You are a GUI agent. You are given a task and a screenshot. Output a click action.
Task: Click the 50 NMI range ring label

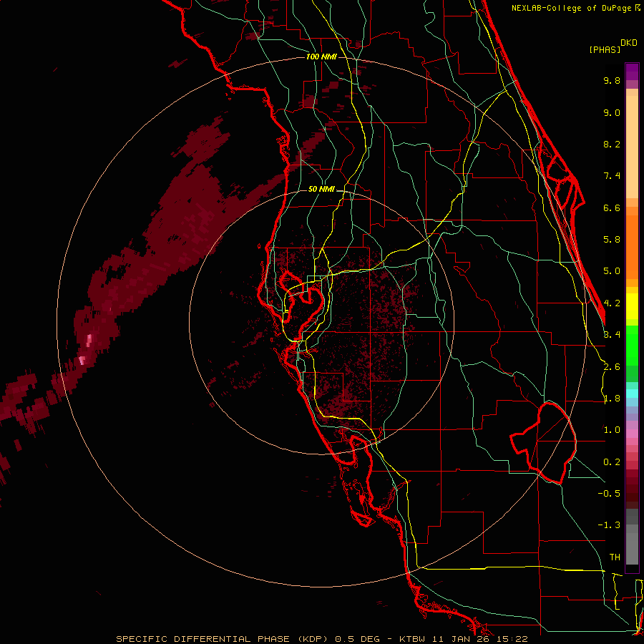(321, 189)
